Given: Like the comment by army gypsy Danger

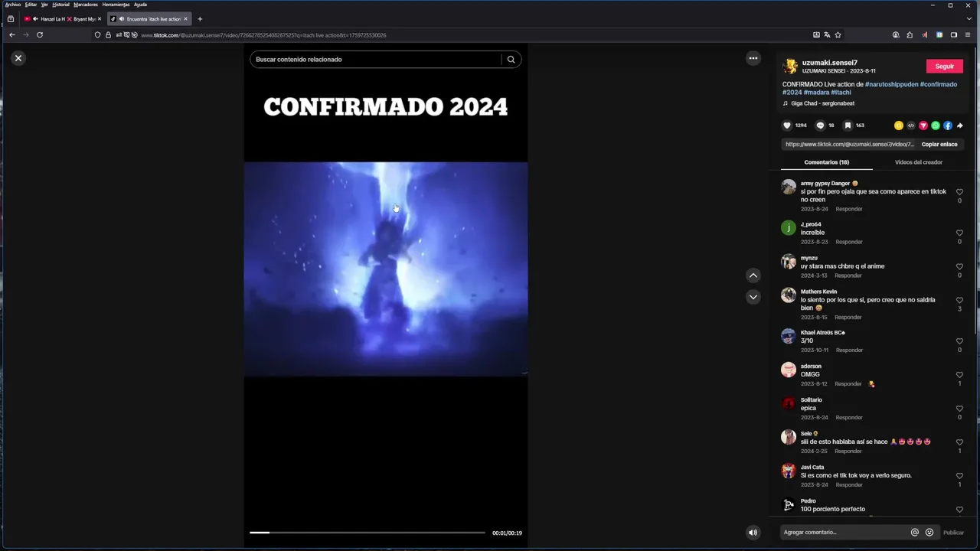Looking at the screenshot, I should (959, 192).
